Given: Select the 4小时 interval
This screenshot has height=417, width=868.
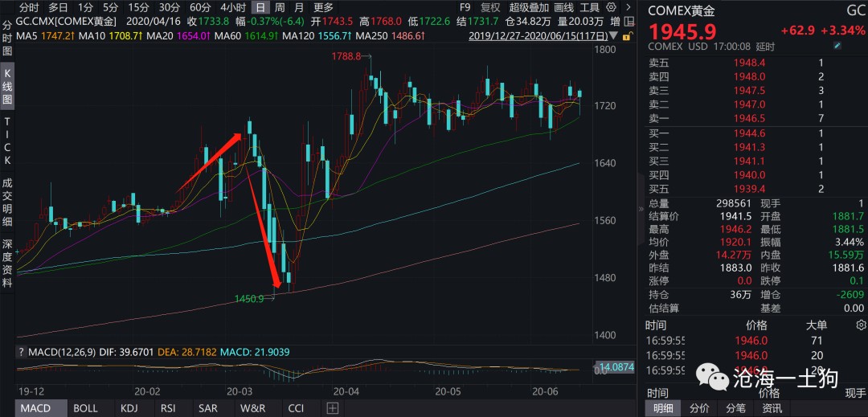Looking at the screenshot, I should tap(232, 7).
